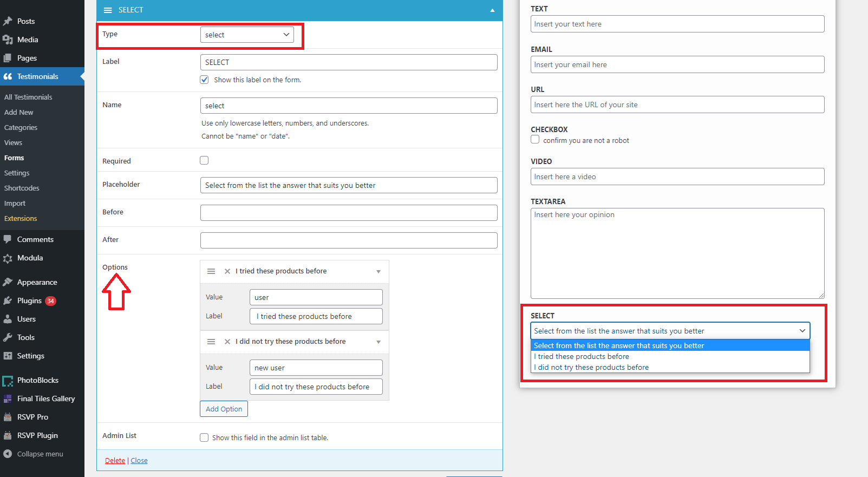Open All Testimonials submenu item
The width and height of the screenshot is (868, 477).
click(x=28, y=97)
